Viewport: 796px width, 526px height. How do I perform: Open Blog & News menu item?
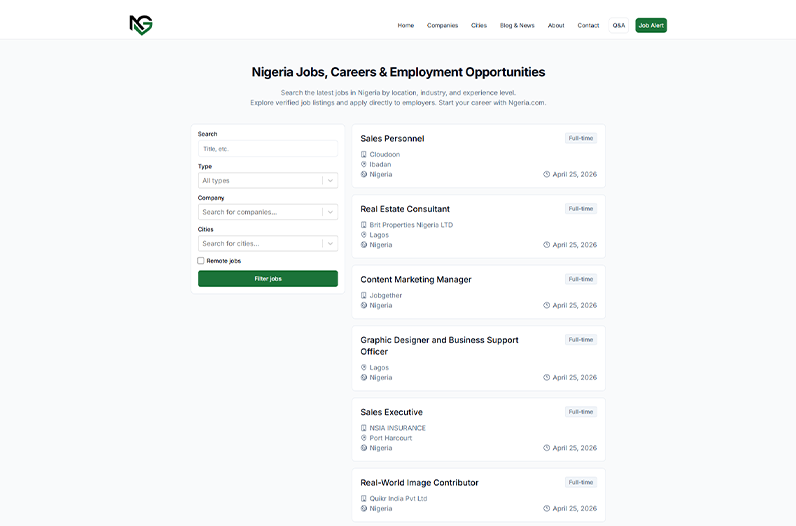pos(517,25)
